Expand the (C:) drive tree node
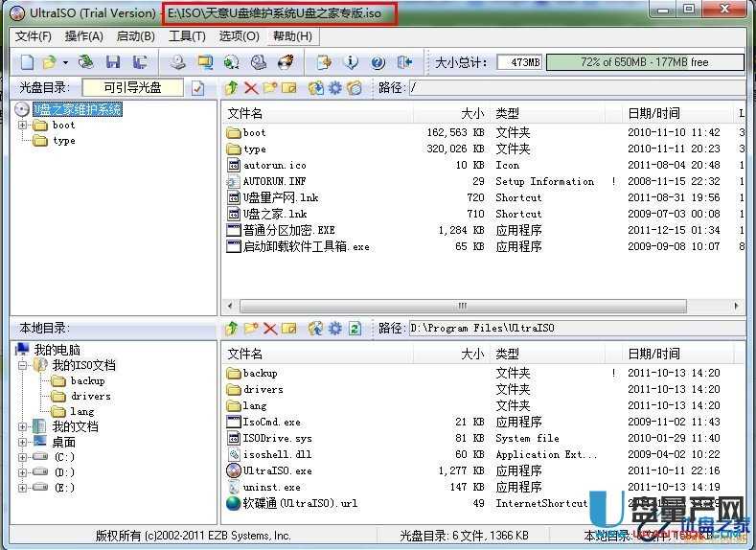 23,457
